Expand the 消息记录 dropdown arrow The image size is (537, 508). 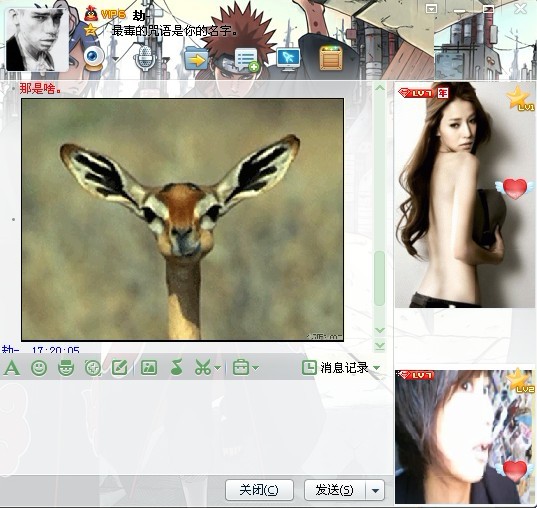tap(376, 368)
